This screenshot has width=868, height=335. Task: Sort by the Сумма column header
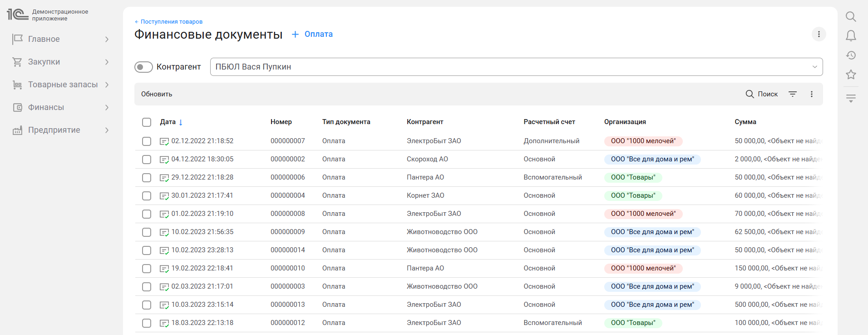click(x=745, y=122)
